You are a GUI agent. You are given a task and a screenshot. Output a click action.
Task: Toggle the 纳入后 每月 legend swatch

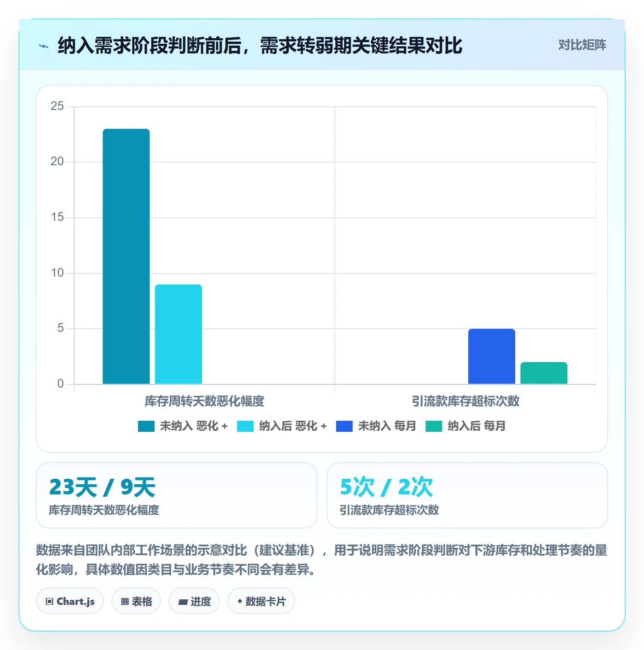tap(434, 426)
